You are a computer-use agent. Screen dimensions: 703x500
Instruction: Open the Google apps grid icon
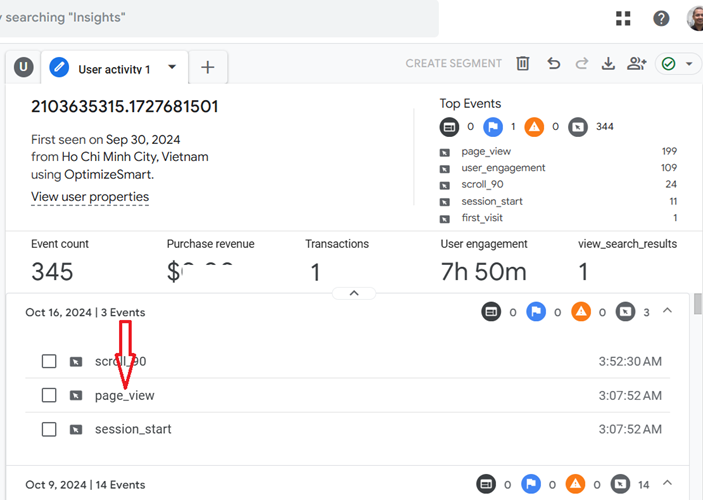pyautogui.click(x=624, y=18)
